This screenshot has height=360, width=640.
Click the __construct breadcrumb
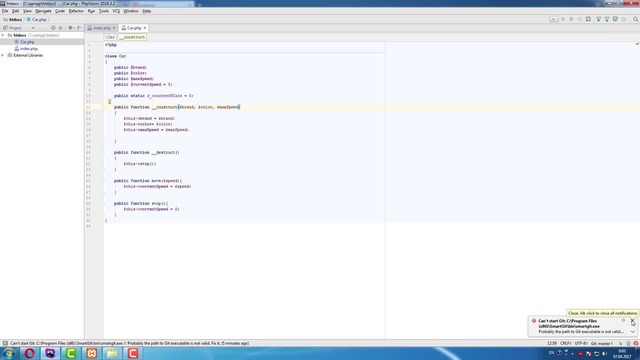(132, 37)
